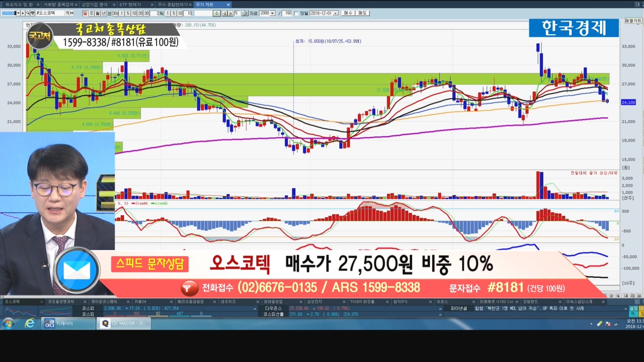Toggle the 당일 checkbox

(x=296, y=13)
